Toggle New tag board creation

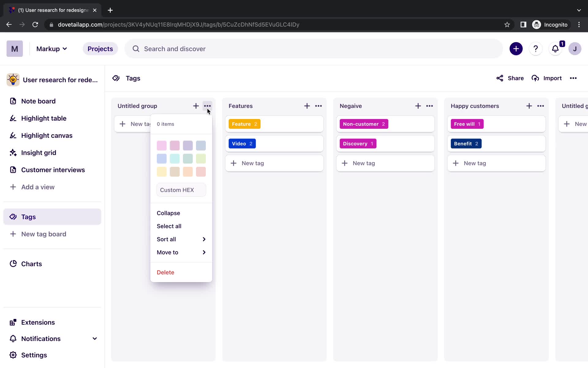pos(43,234)
